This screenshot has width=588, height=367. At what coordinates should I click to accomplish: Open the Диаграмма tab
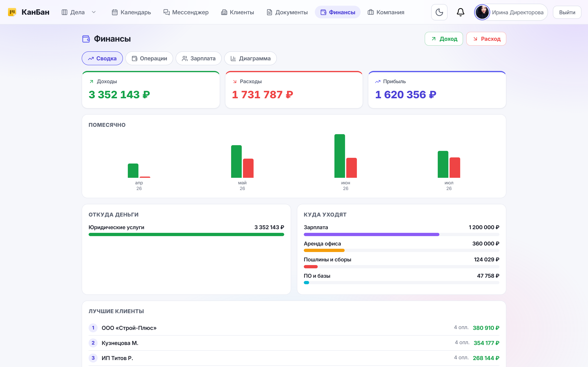[250, 58]
